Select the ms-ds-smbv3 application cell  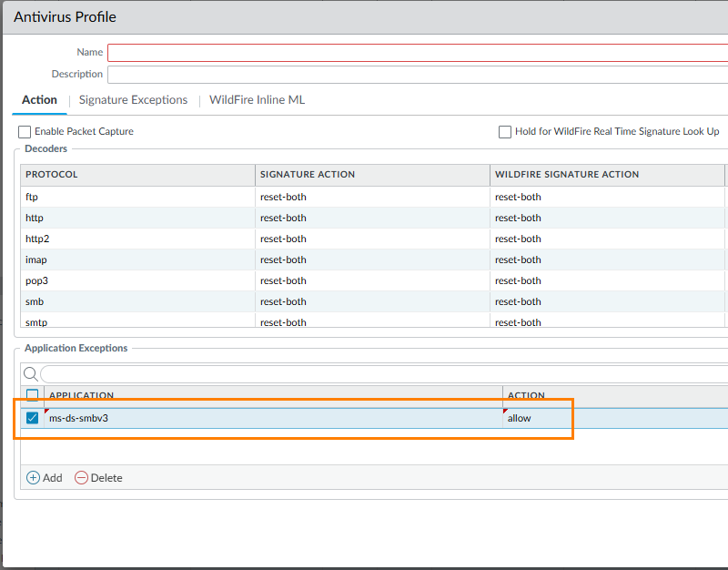pyautogui.click(x=273, y=418)
